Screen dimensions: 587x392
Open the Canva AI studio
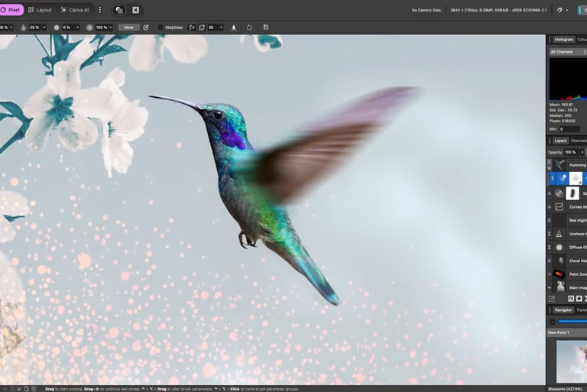(x=75, y=10)
